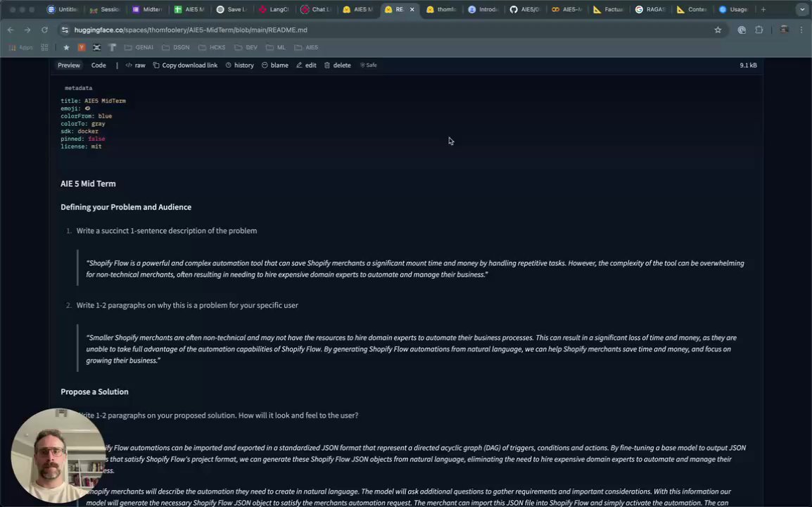Image resolution: width=812 pixels, height=507 pixels.
Task: Click the Safe shield badge
Action: 369,65
